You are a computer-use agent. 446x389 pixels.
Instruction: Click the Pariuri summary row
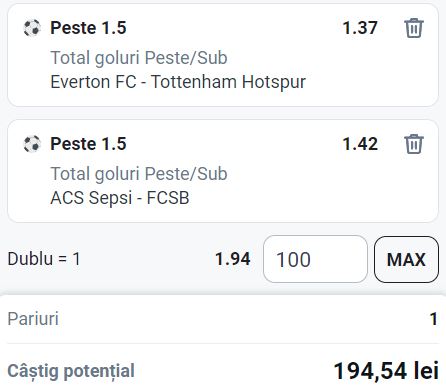pos(223,319)
